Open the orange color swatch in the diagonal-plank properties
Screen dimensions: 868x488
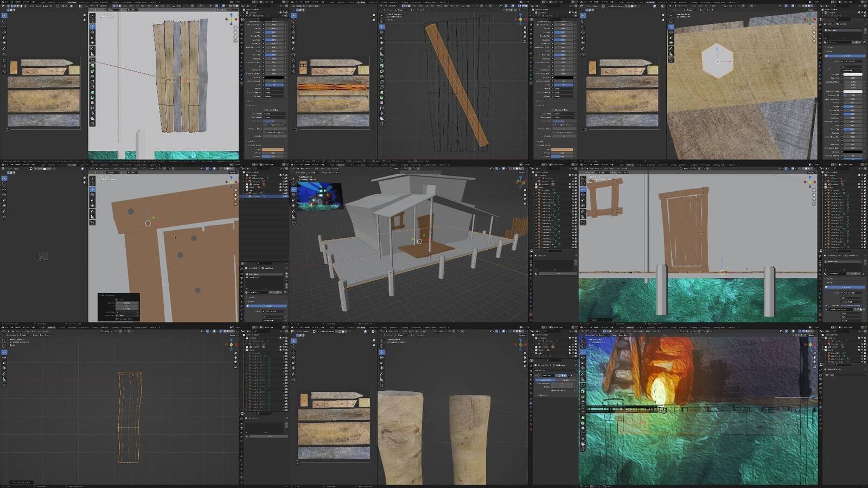tap(563, 149)
